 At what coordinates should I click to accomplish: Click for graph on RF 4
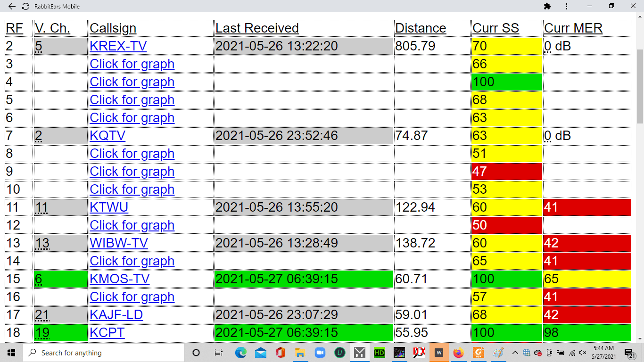click(x=132, y=82)
